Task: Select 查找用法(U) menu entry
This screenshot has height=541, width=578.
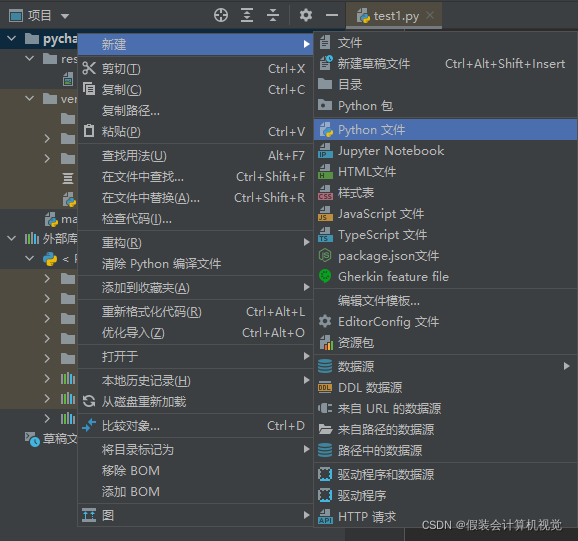Action: click(195, 156)
